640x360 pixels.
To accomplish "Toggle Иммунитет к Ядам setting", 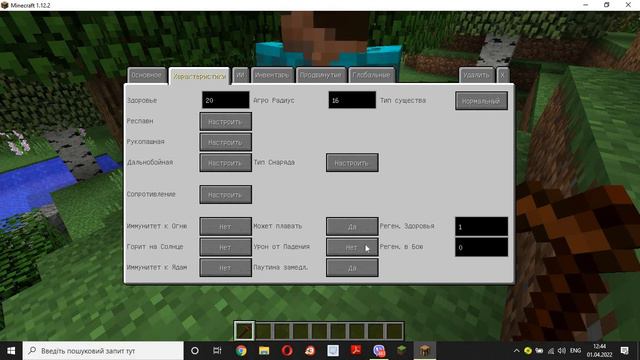I will click(x=225, y=268).
